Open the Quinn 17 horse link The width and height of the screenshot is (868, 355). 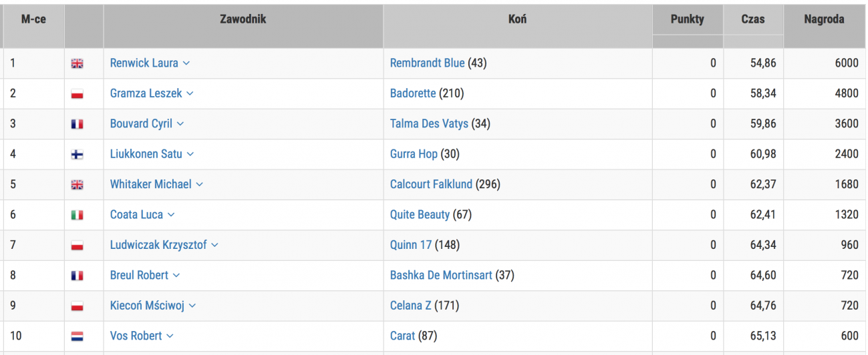(411, 245)
